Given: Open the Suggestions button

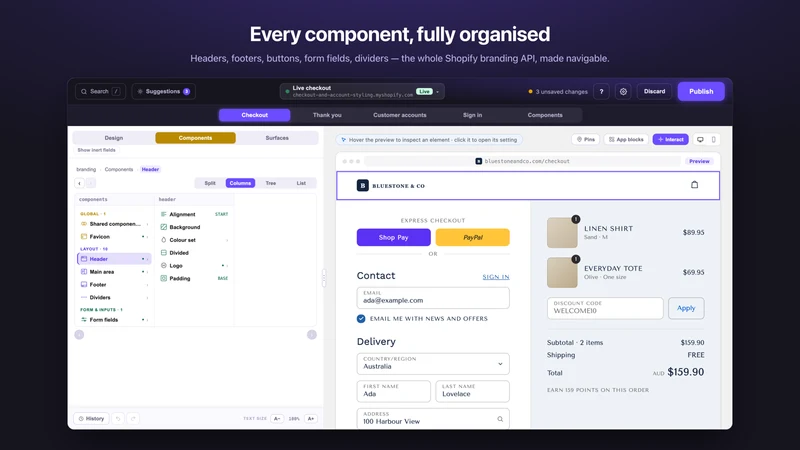Looking at the screenshot, I should pyautogui.click(x=163, y=92).
